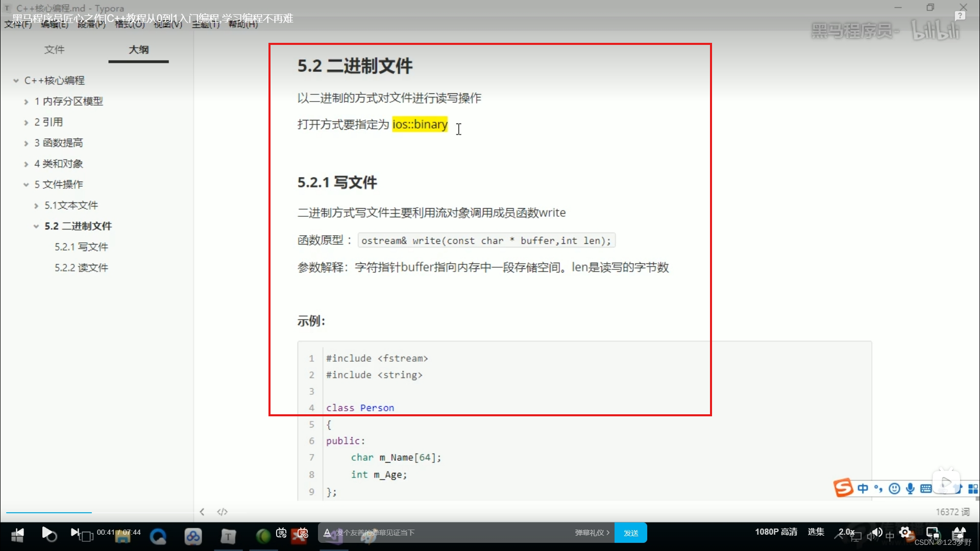Enter video fullscreen mode
This screenshot has height=551, width=980.
tap(959, 532)
